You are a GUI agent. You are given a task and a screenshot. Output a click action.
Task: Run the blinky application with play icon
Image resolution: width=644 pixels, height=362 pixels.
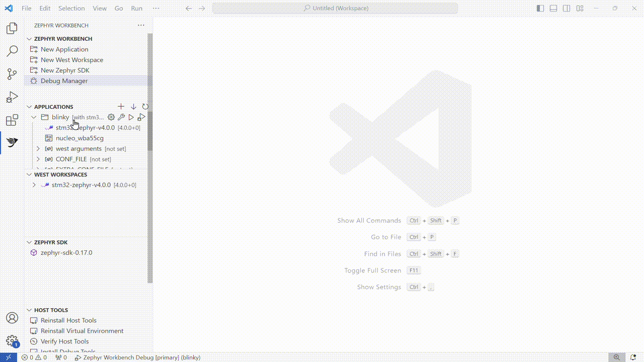click(131, 117)
